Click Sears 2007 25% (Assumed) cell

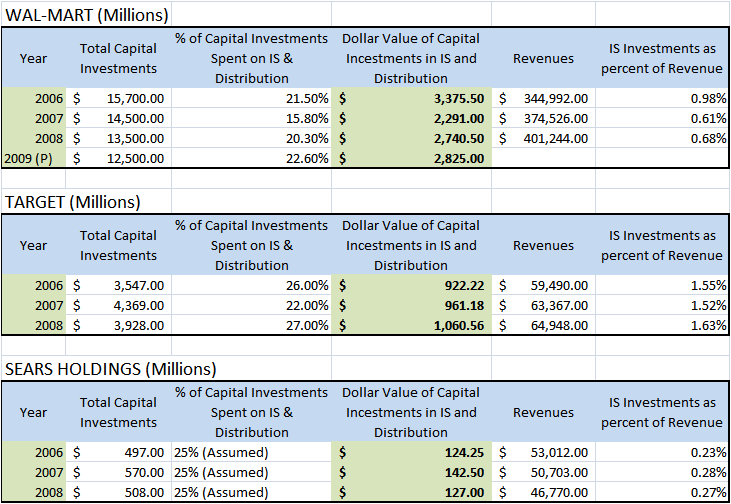(251, 472)
